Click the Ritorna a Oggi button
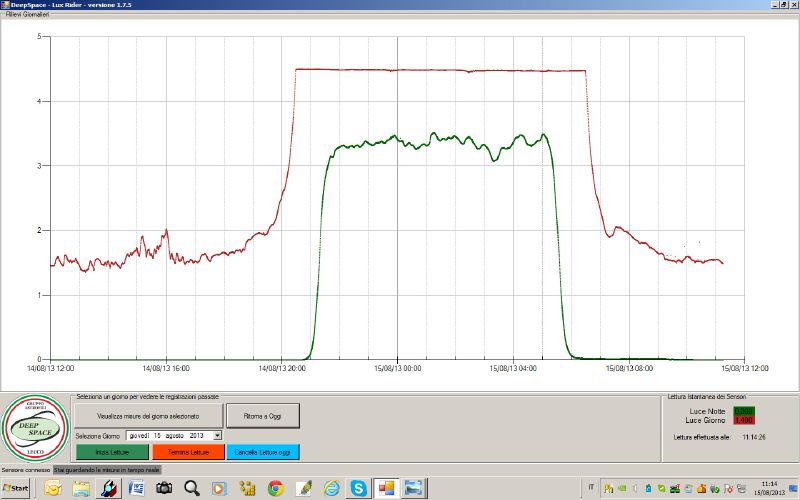Image resolution: width=800 pixels, height=500 pixels. click(263, 416)
